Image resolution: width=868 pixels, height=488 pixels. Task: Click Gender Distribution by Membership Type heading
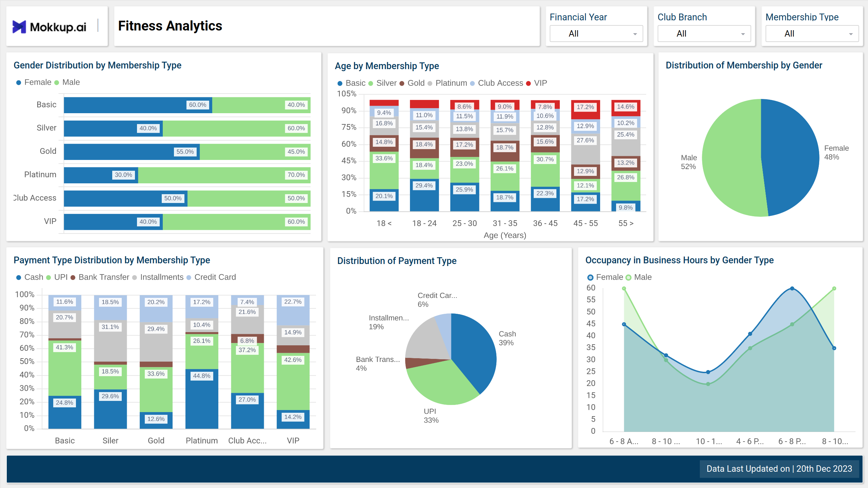(x=97, y=65)
